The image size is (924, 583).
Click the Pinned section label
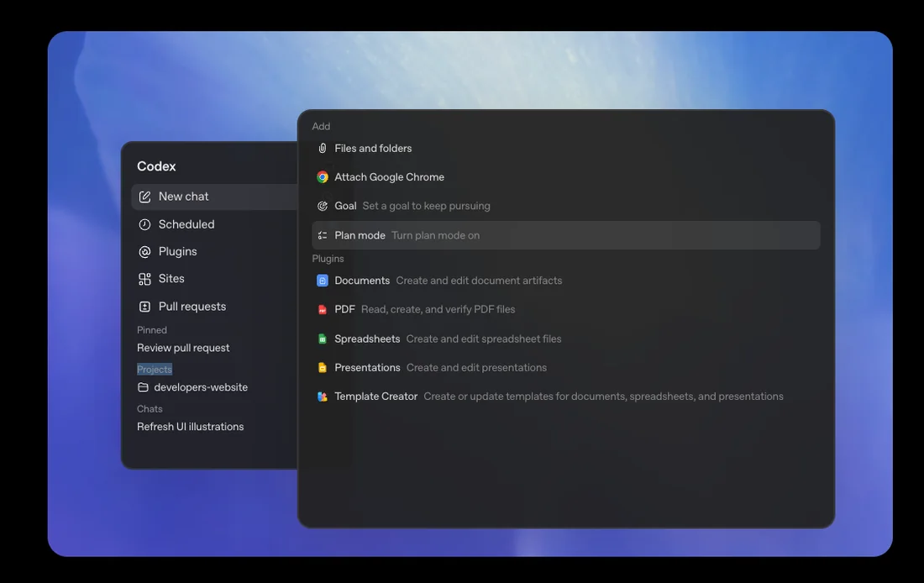tap(152, 330)
